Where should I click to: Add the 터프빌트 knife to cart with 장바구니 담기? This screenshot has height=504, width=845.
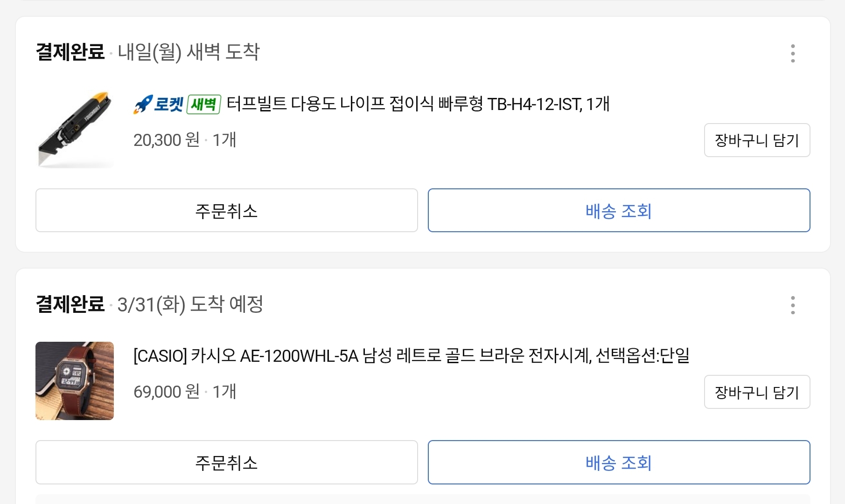tap(757, 140)
